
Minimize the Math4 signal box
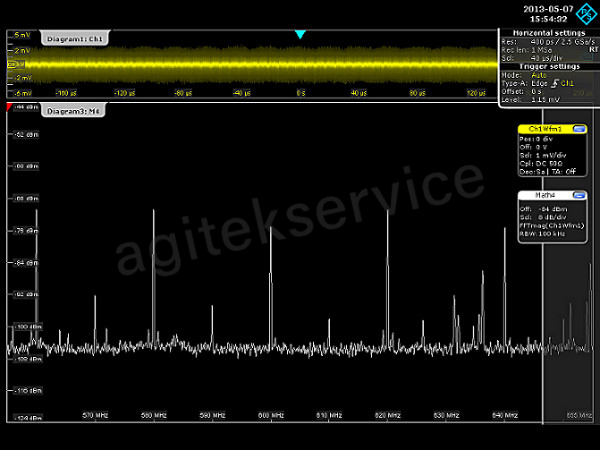click(579, 197)
